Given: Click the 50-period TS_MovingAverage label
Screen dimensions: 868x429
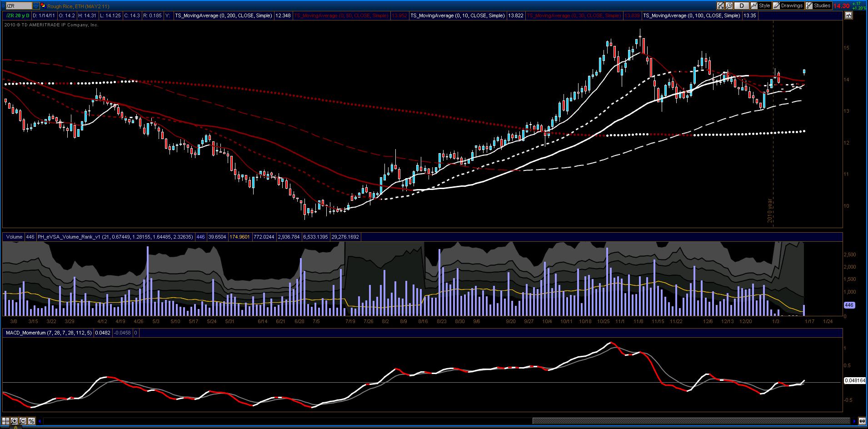Looking at the screenshot, I should coord(341,15).
